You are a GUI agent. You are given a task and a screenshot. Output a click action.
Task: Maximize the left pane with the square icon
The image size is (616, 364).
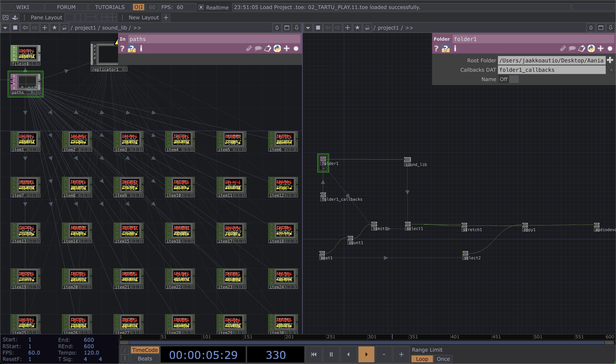pos(287,28)
